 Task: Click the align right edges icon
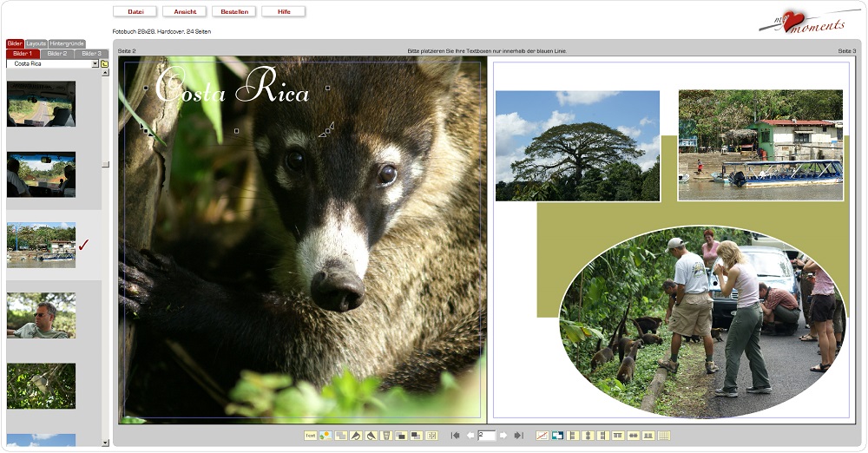tap(603, 436)
